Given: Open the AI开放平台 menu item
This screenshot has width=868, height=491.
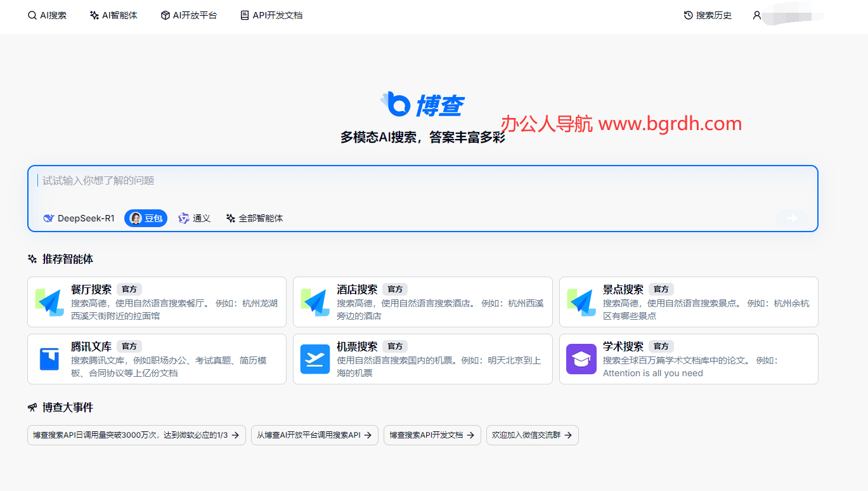Looking at the screenshot, I should click(188, 15).
